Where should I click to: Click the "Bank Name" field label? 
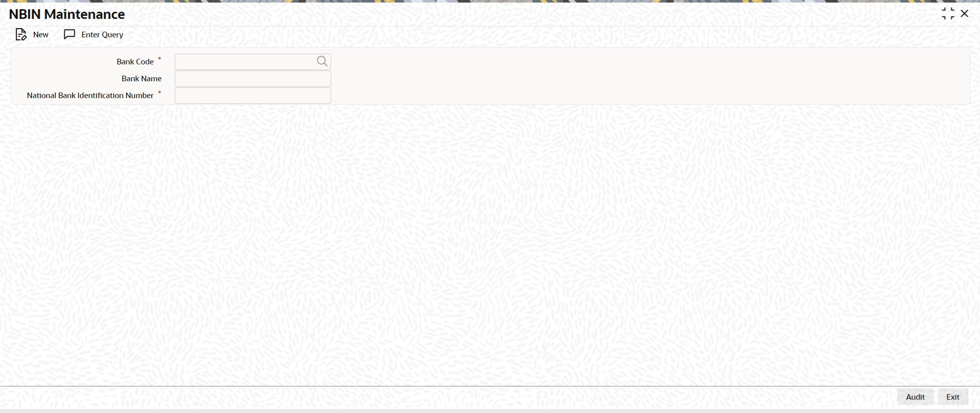142,79
